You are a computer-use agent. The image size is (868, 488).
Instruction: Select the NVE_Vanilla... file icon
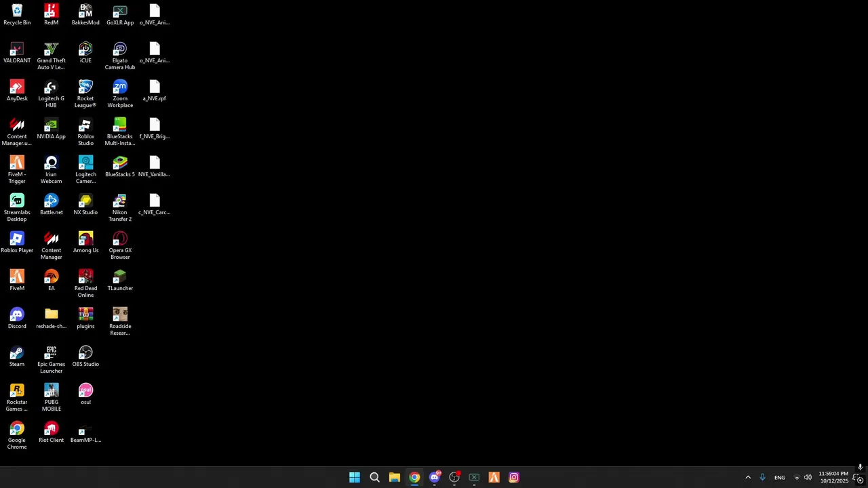[155, 167]
